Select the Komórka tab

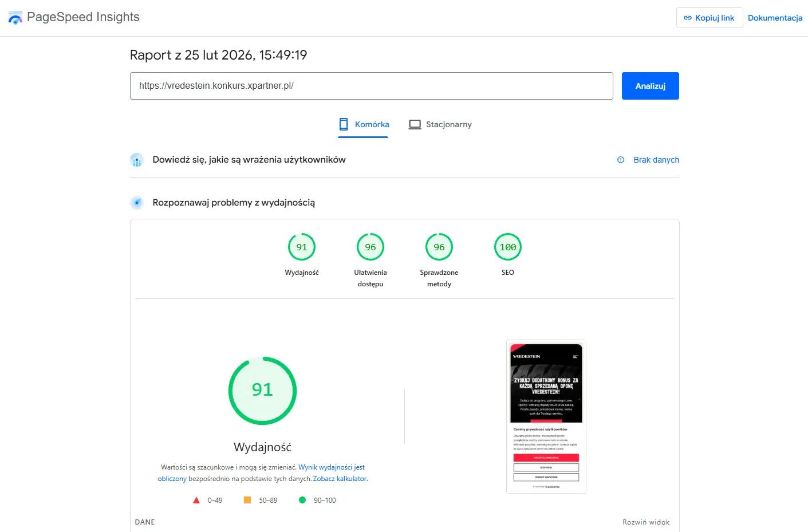[x=364, y=124]
